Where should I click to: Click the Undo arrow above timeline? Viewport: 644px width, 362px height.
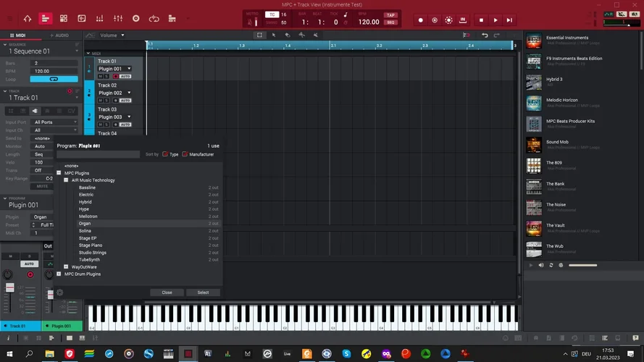coord(485,35)
